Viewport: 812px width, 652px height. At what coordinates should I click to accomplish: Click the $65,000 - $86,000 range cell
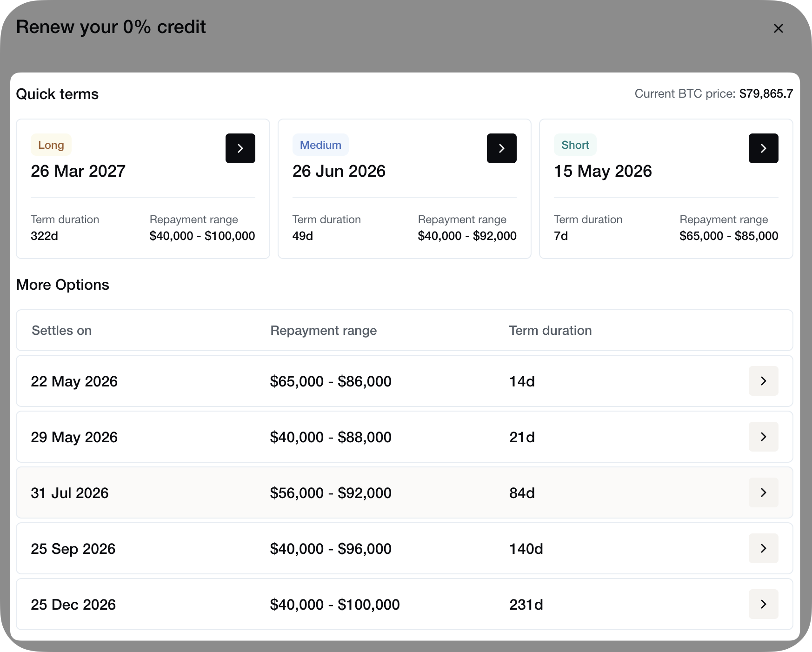click(331, 381)
